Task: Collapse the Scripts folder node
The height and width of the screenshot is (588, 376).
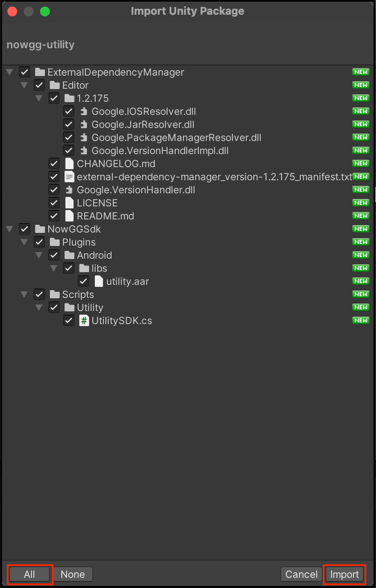Action: pos(24,294)
